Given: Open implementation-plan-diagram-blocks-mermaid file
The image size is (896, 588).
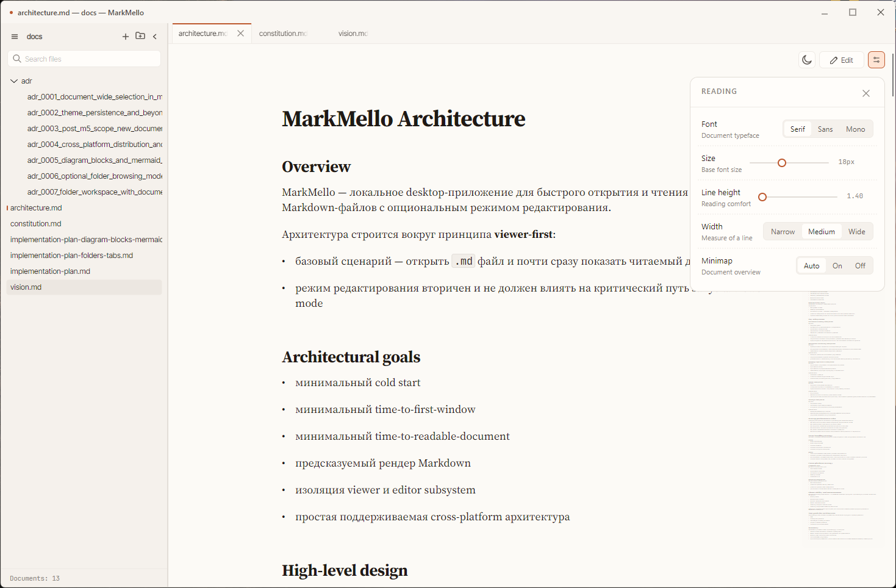Looking at the screenshot, I should (x=84, y=240).
